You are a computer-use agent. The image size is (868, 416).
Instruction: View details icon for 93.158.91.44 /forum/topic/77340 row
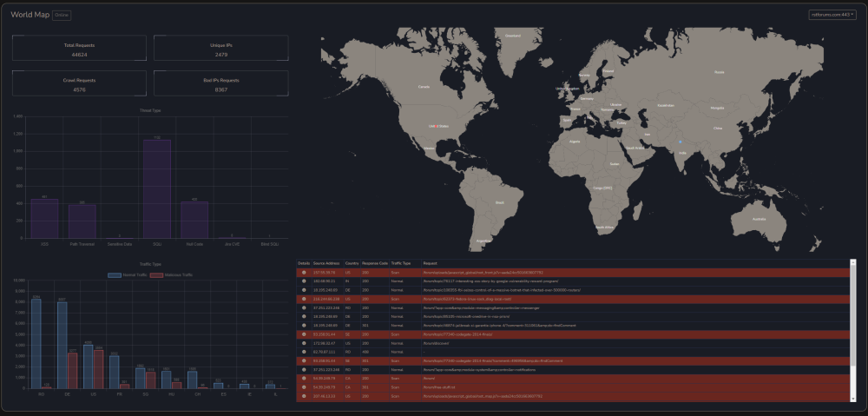pos(304,333)
